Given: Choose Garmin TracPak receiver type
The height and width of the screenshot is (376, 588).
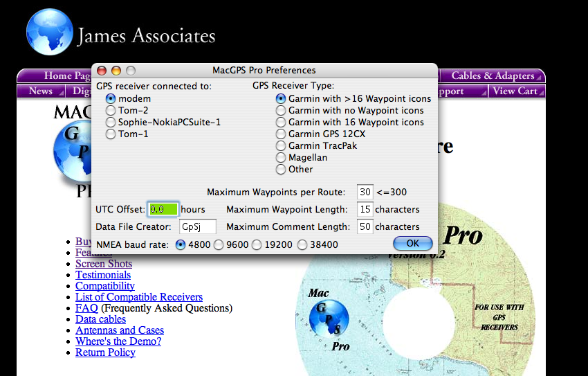Looking at the screenshot, I should (281, 145).
